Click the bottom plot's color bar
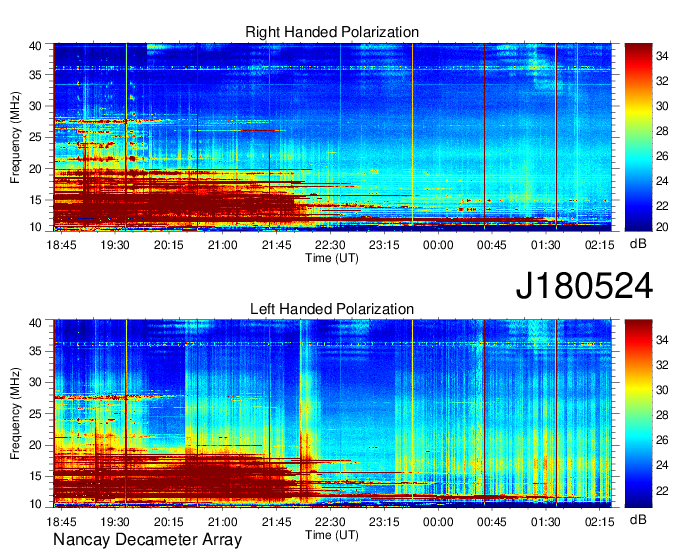680x552 pixels. pos(638,414)
